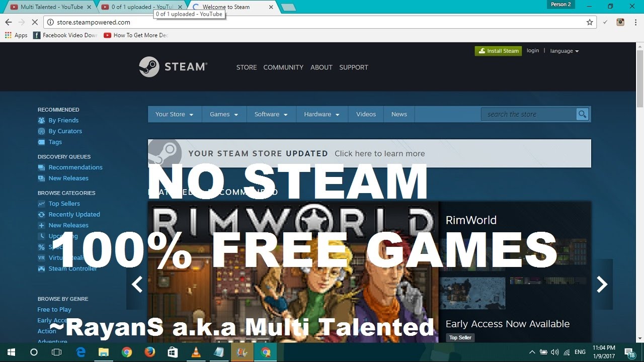This screenshot has height=362, width=644.
Task: Go to previous featured game arrow
Action: [x=137, y=284]
